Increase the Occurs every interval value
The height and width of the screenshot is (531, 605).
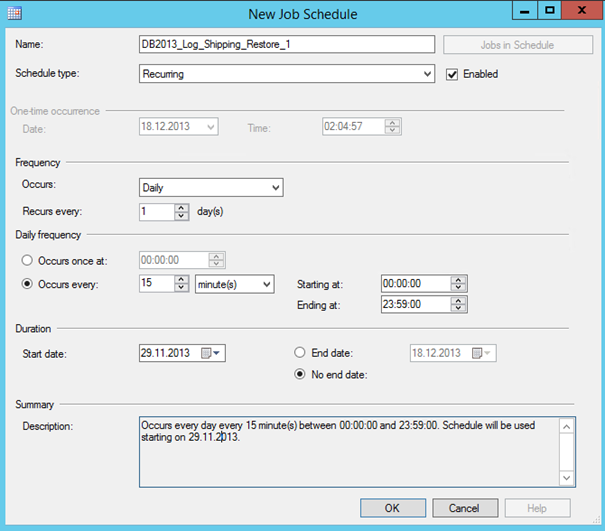click(x=181, y=280)
